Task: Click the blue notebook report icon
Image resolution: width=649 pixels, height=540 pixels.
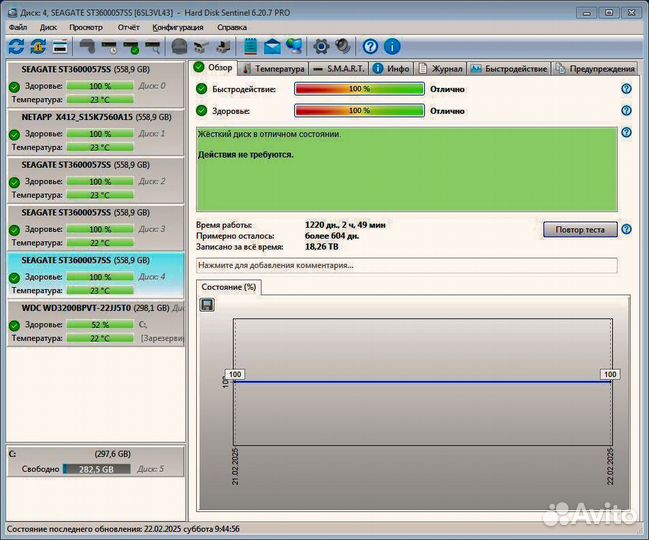Action: click(x=250, y=46)
